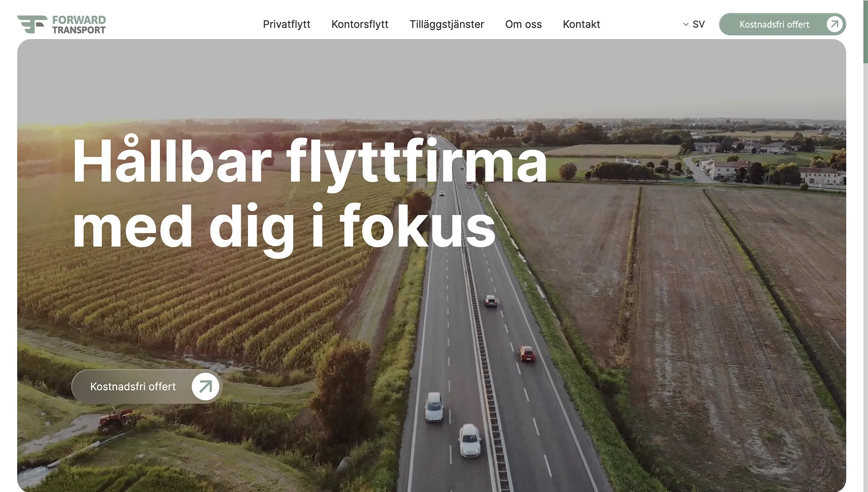Click the 'med dig i fokus' headline line
Viewport: 868px width, 492px height.
tap(284, 227)
